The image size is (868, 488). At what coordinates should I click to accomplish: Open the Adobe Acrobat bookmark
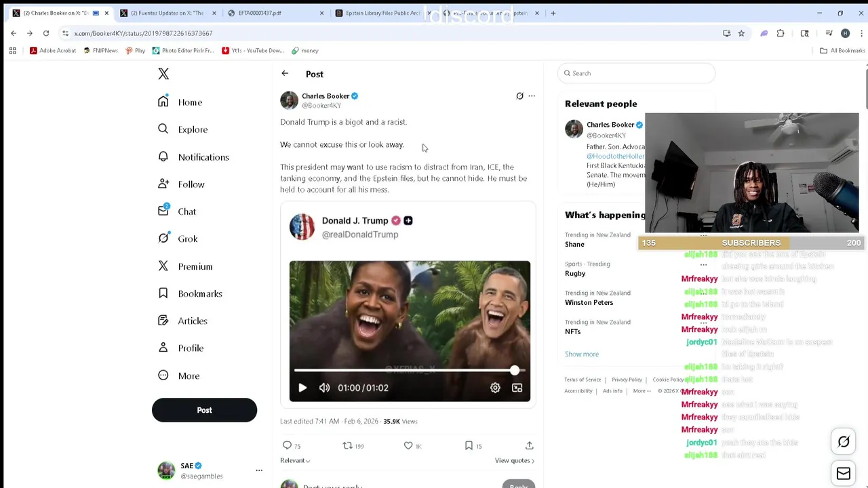pos(53,50)
